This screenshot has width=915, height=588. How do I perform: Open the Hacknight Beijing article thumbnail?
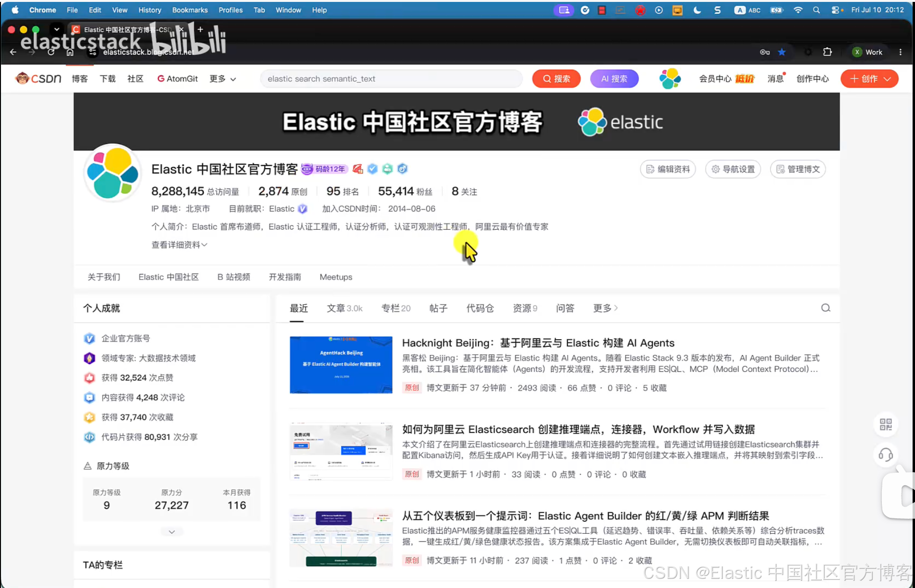click(x=341, y=365)
